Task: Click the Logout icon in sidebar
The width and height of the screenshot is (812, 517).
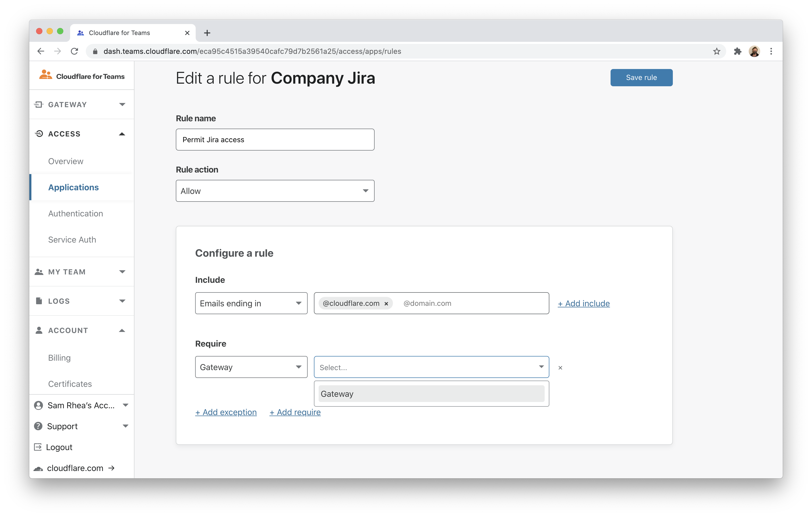Action: (38, 447)
